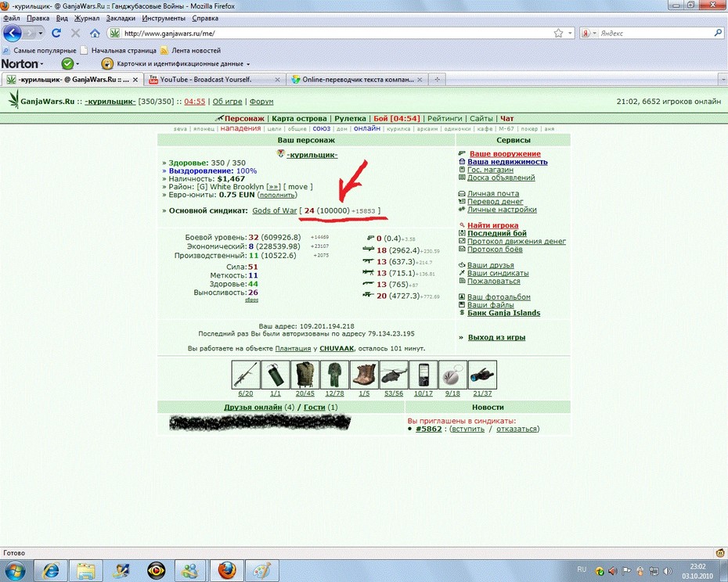The image size is (728, 582).
Task: Open Ваше вооружение service link
Action: [x=505, y=153]
